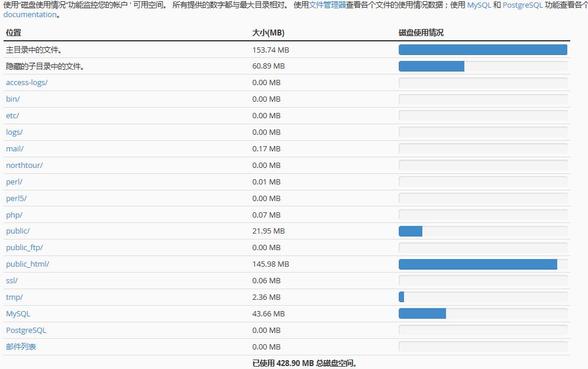Open the northtour/ directory link

coord(24,165)
